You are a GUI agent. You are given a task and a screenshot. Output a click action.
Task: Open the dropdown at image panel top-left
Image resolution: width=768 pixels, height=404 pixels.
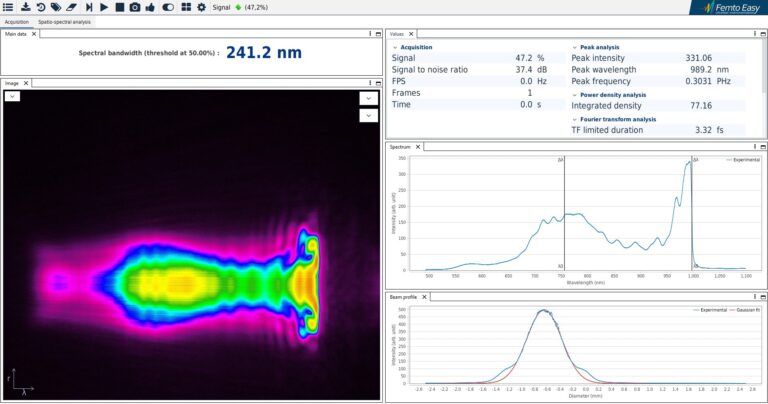[12, 96]
